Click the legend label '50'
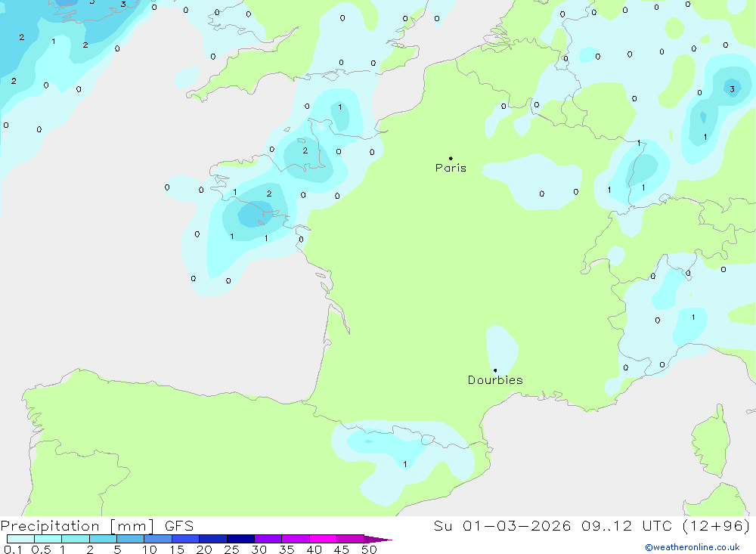Image resolution: width=756 pixels, height=554 pixels. point(369,549)
